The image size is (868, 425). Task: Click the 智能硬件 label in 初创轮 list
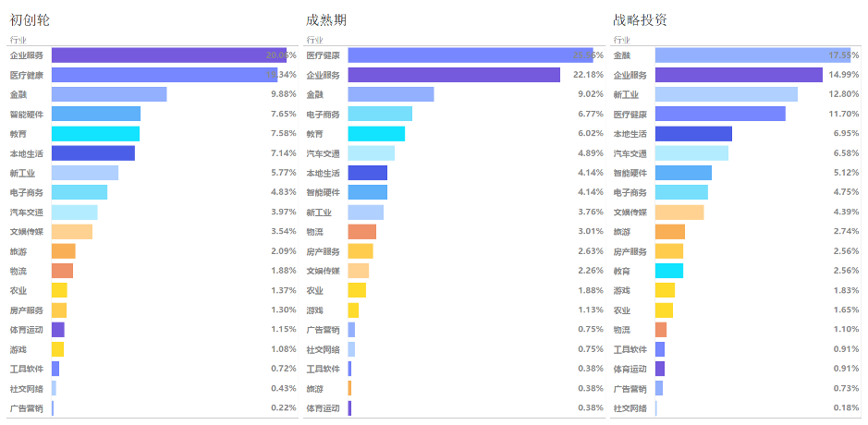(26, 114)
